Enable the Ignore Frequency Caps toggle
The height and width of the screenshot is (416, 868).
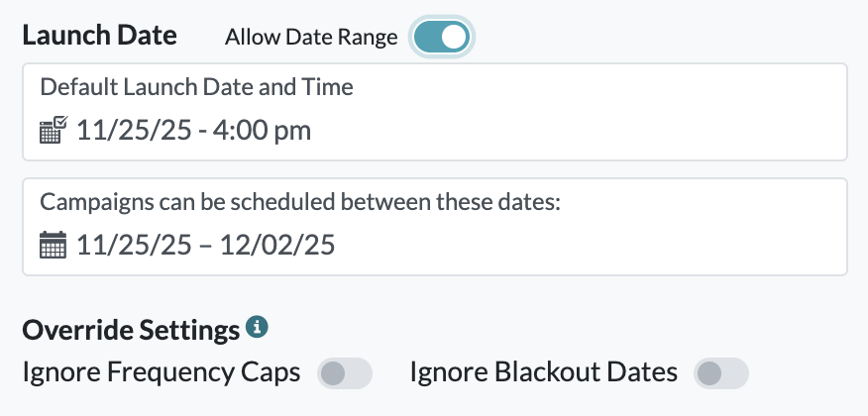344,373
